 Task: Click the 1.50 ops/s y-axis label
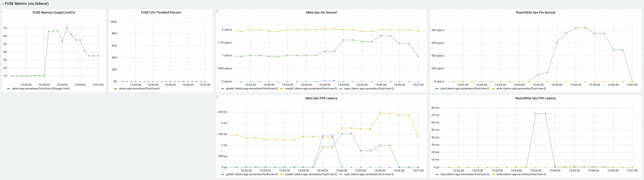pos(225,43)
